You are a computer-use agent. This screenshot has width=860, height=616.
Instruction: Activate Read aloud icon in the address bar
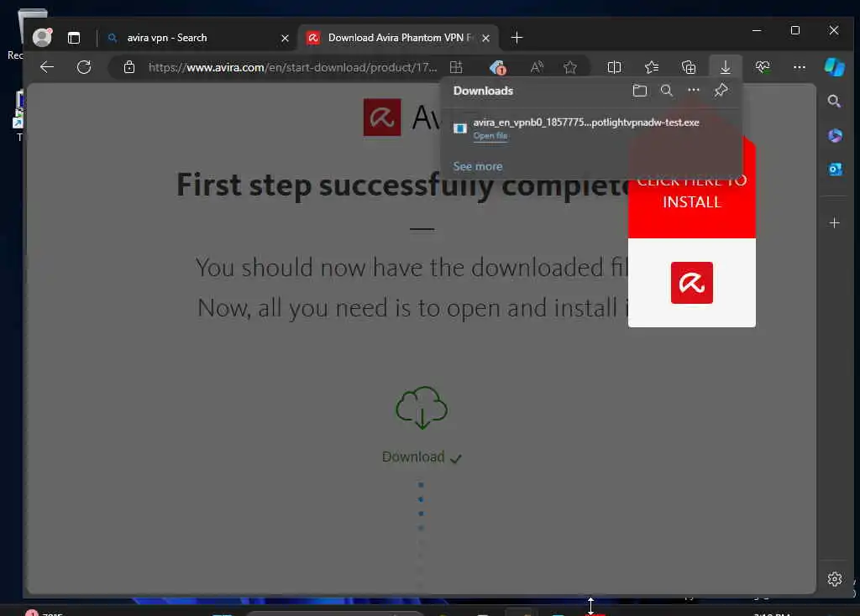537,67
